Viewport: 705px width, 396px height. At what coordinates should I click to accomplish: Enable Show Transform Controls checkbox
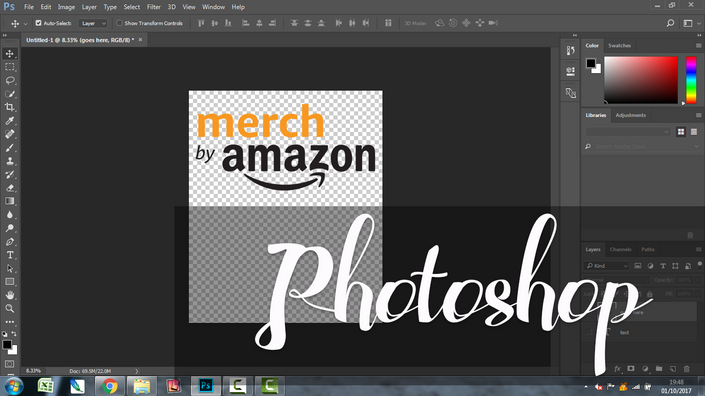pos(119,23)
